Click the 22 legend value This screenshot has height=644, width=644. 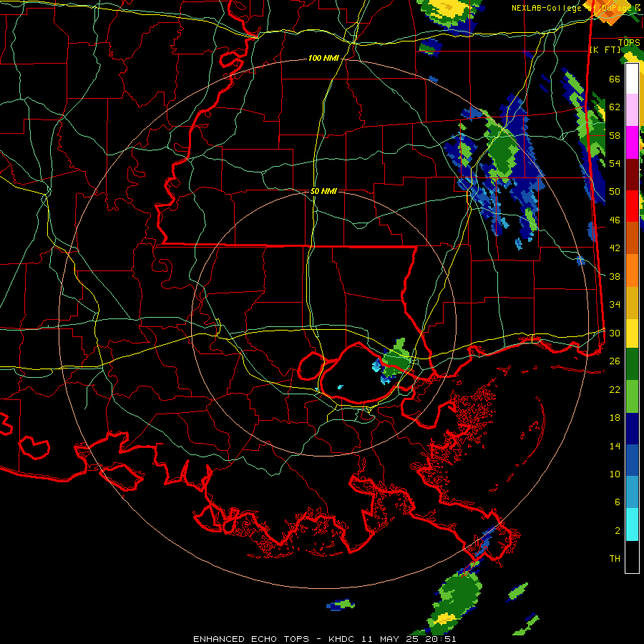coord(615,390)
